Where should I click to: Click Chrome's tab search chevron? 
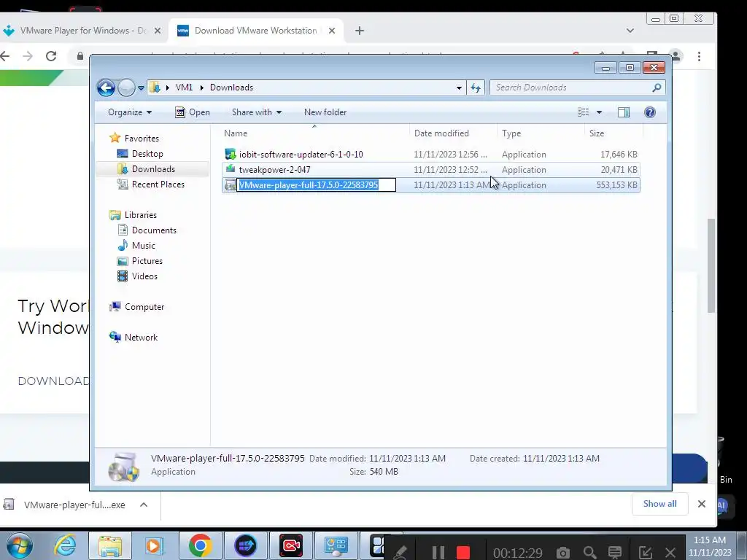630,31
